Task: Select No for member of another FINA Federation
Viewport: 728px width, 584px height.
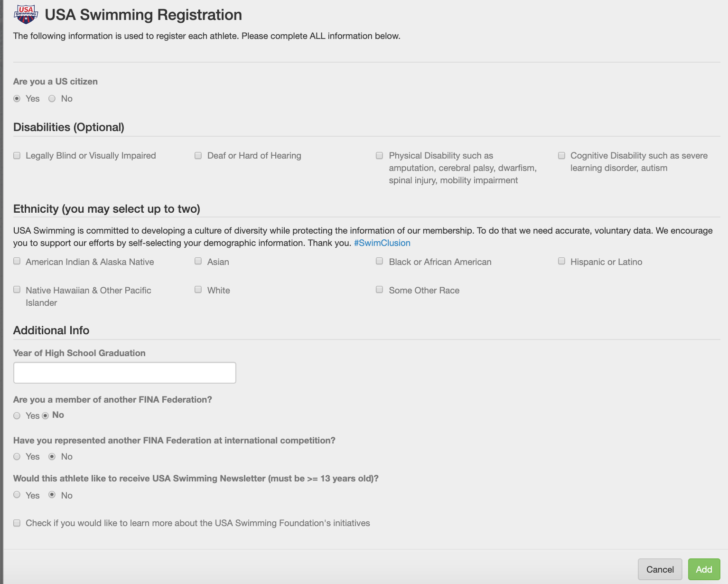Action: point(46,416)
